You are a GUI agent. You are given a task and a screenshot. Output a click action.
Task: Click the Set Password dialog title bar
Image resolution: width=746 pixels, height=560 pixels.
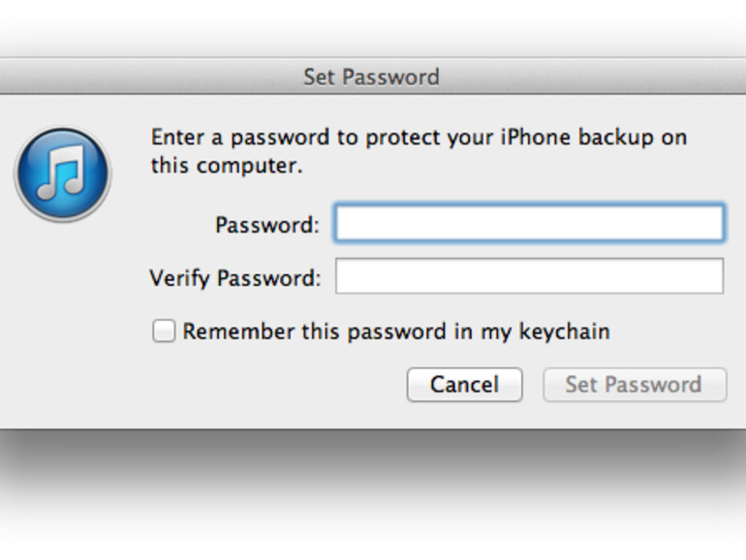[x=373, y=77]
